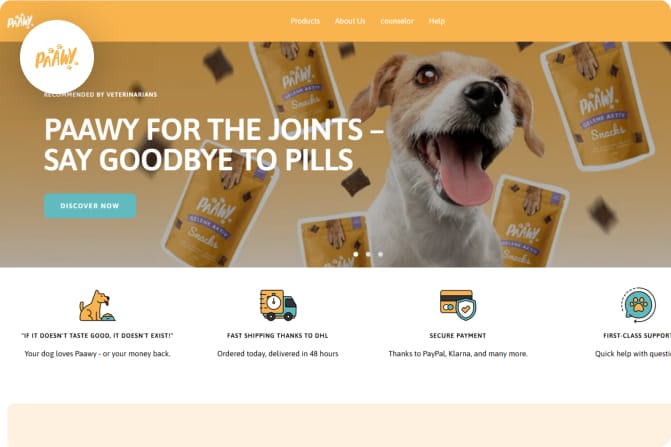The width and height of the screenshot is (671, 447).
Task: Click the paw chat support icon
Action: pos(638,305)
